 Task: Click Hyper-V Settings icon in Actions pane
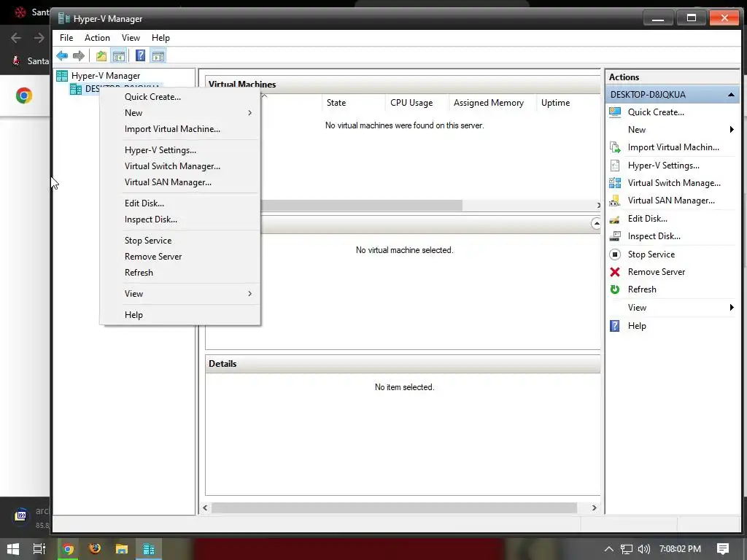point(615,166)
